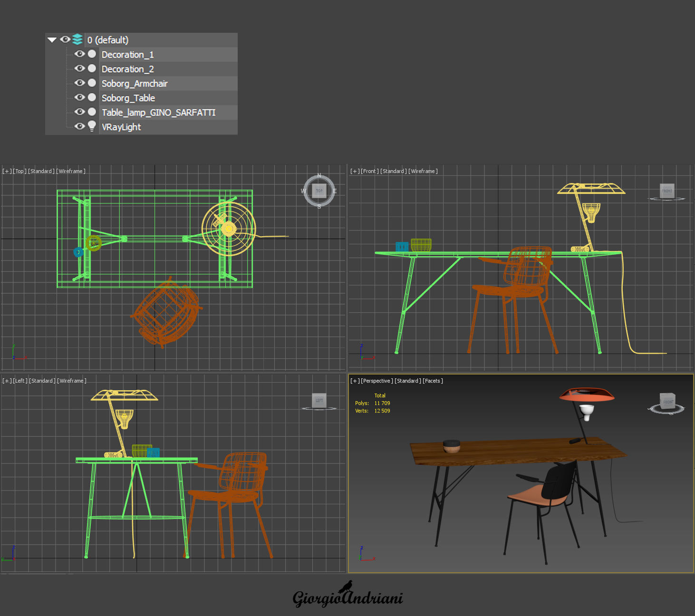
Task: Open [Wireframe] shading menu in Top viewport
Action: coord(71,171)
